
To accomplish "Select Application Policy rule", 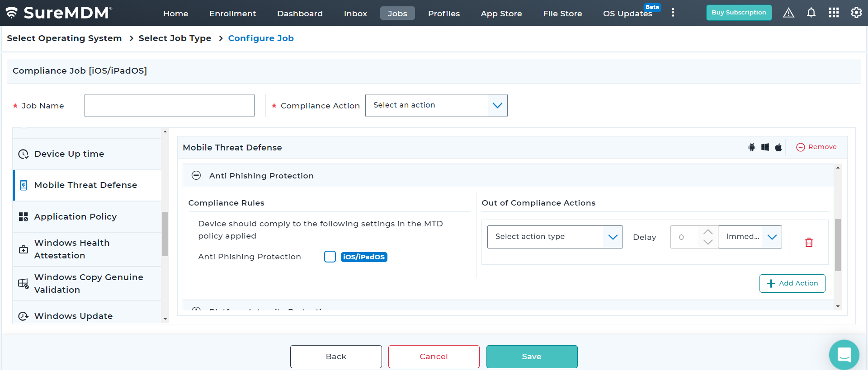I will [87, 217].
